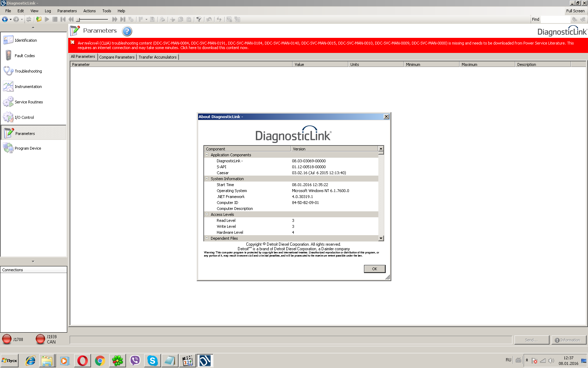
Task: Collapse the Application Components group
Action: point(206,155)
